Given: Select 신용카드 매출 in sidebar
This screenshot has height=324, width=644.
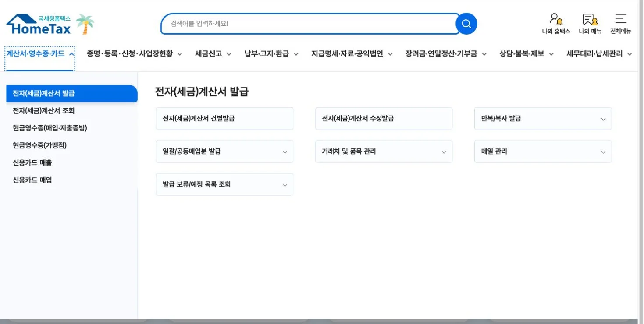Looking at the screenshot, I should (32, 162).
